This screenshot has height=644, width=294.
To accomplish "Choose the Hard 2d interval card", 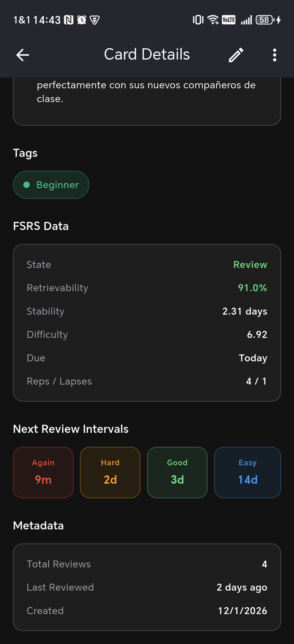I will [x=110, y=472].
